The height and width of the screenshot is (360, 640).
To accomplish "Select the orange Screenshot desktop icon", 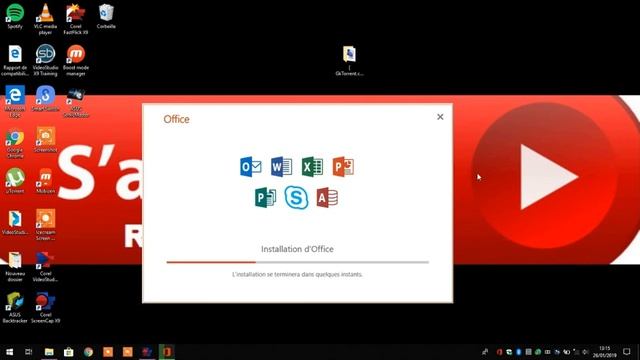I will pos(45,140).
